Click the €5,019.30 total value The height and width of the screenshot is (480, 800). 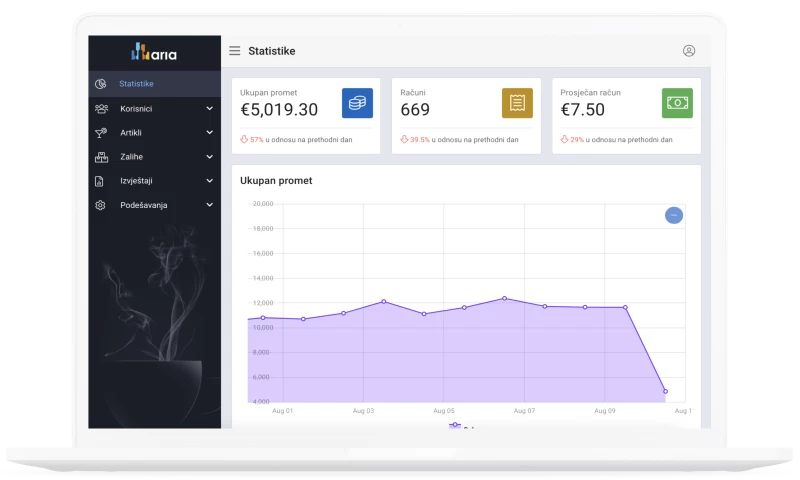point(279,110)
